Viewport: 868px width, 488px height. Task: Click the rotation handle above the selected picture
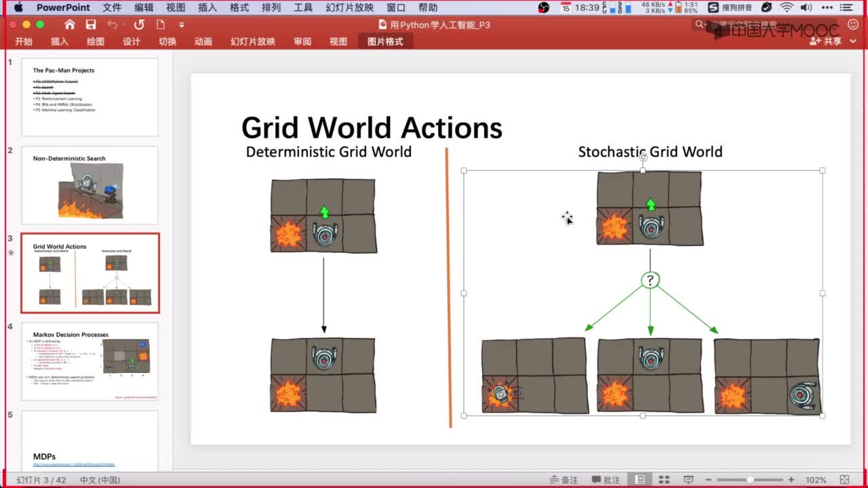(x=643, y=157)
